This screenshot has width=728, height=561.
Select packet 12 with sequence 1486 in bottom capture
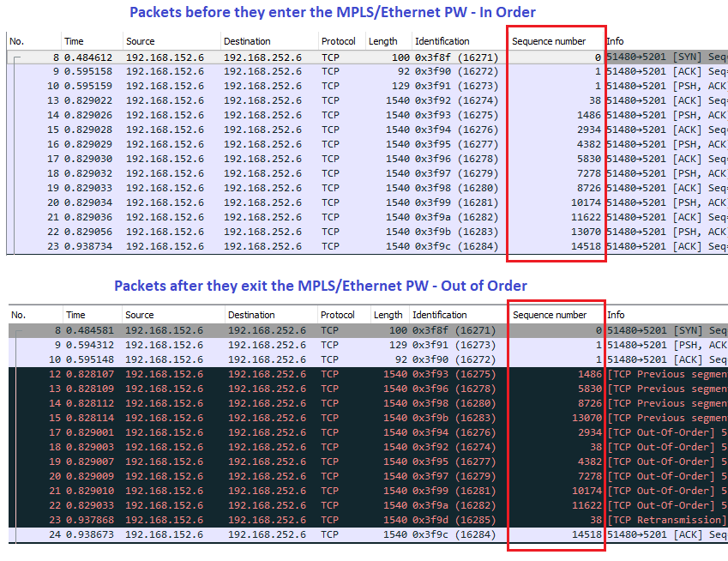(x=257, y=374)
